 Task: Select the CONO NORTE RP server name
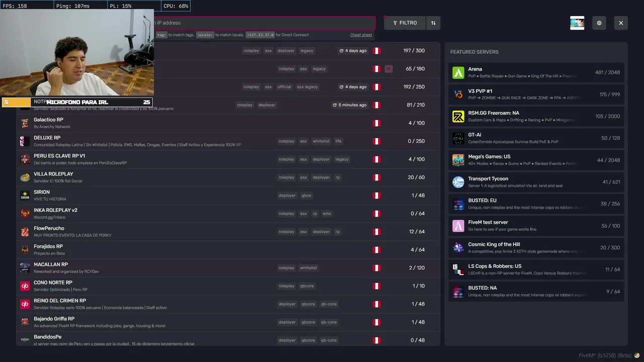click(53, 283)
